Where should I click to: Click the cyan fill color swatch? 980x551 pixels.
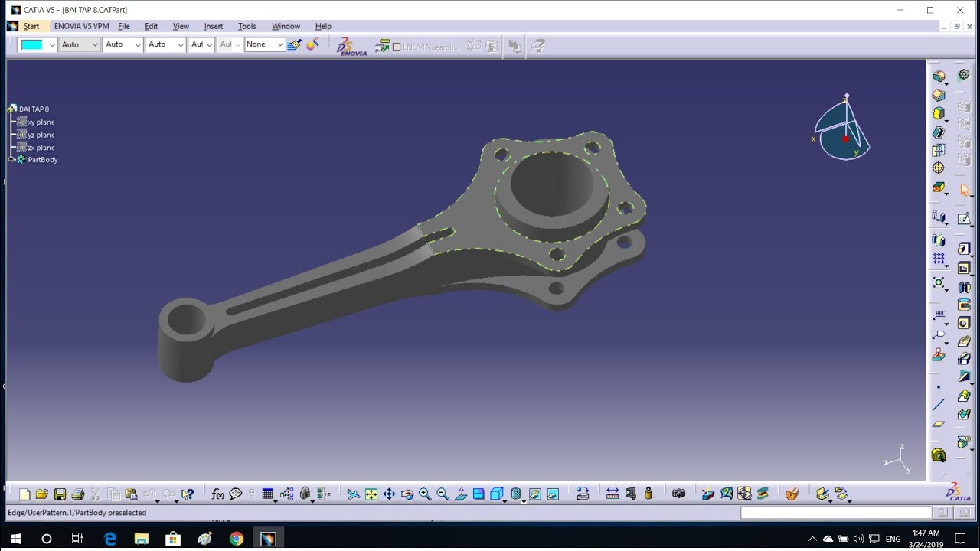32,44
